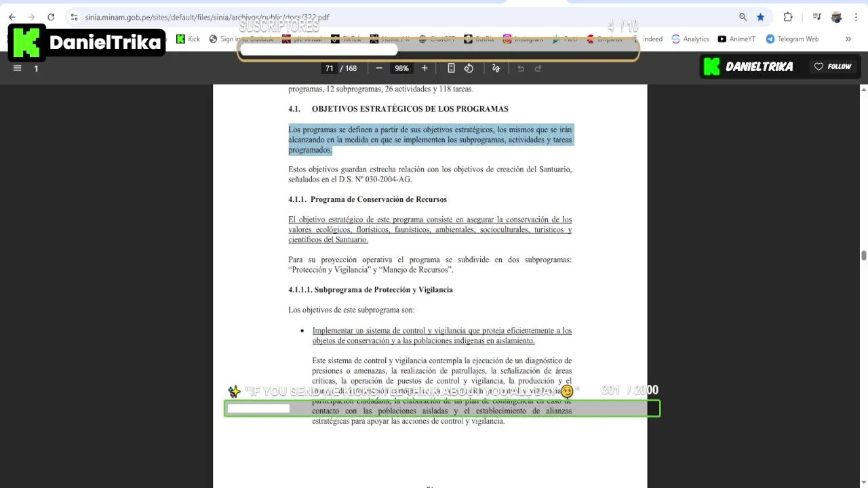
Task: Open site information icon in address bar
Action: (74, 17)
